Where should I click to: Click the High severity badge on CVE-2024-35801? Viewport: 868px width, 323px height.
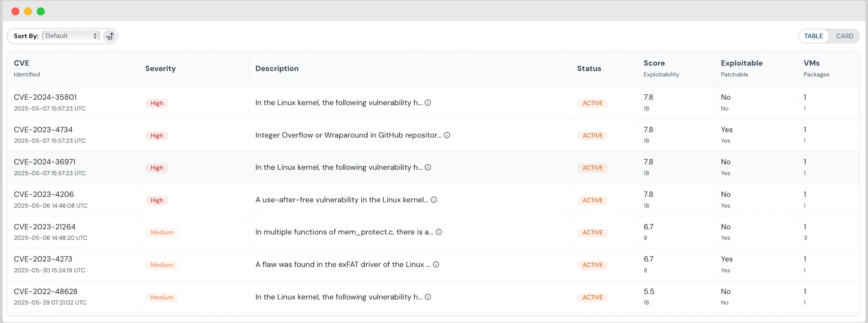point(157,103)
